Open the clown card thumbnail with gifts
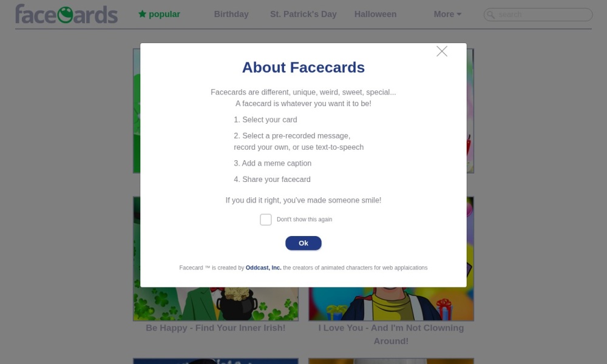 [391, 303]
